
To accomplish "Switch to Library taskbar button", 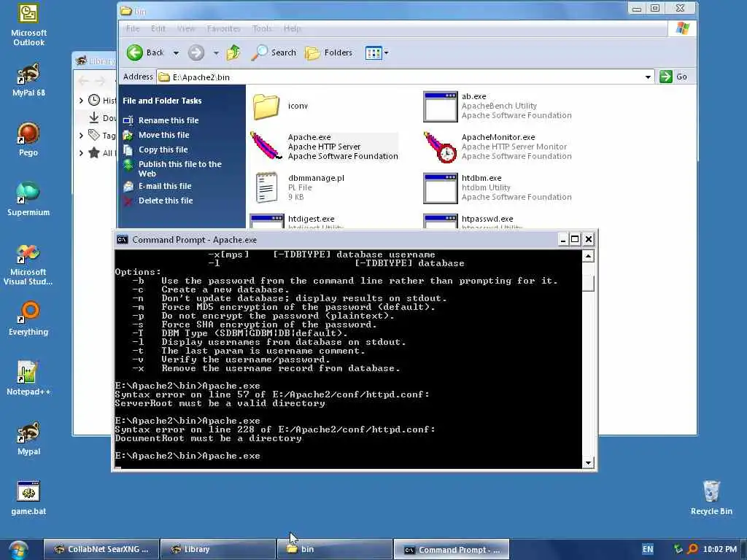I will (217, 550).
